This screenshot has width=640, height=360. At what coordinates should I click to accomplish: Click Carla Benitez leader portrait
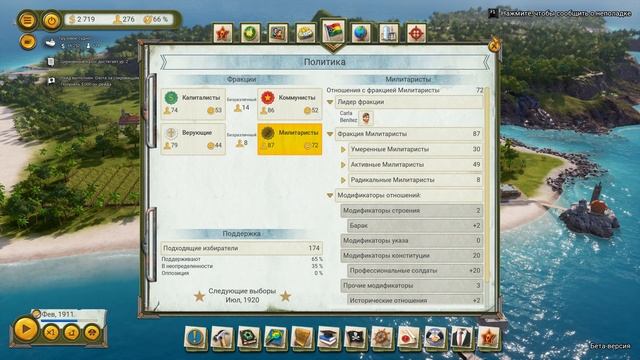[366, 118]
